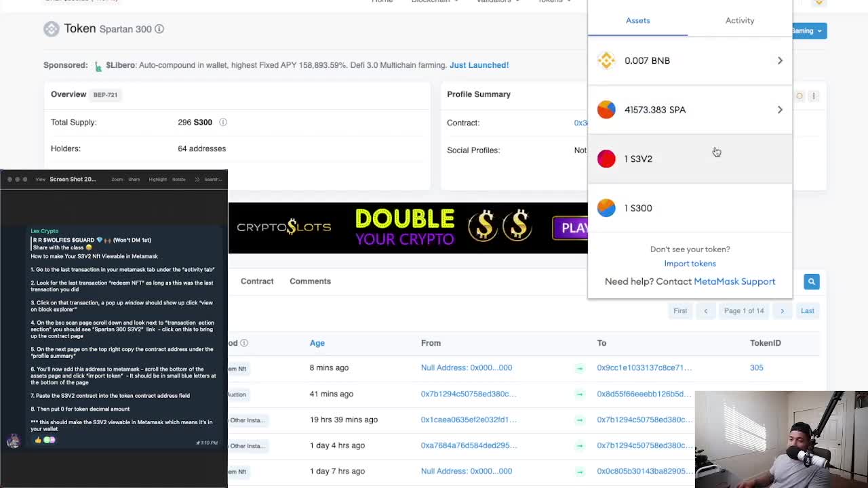Select the 1 S300 asset row
The image size is (868, 488).
pyautogui.click(x=690, y=208)
